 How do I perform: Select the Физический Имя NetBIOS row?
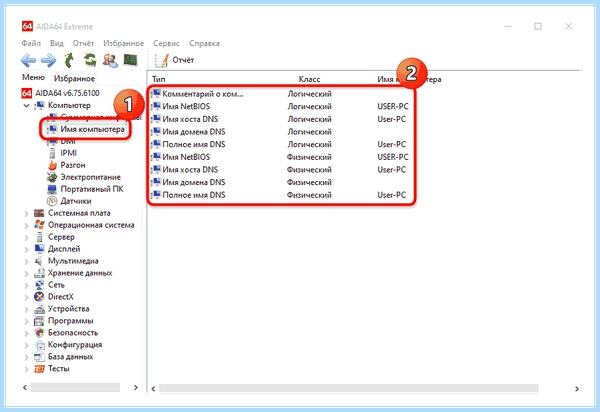coord(281,157)
